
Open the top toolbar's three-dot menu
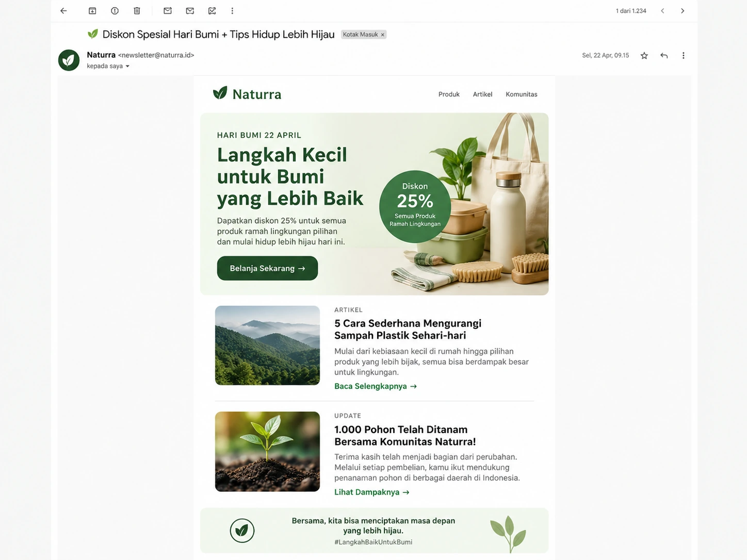click(232, 11)
